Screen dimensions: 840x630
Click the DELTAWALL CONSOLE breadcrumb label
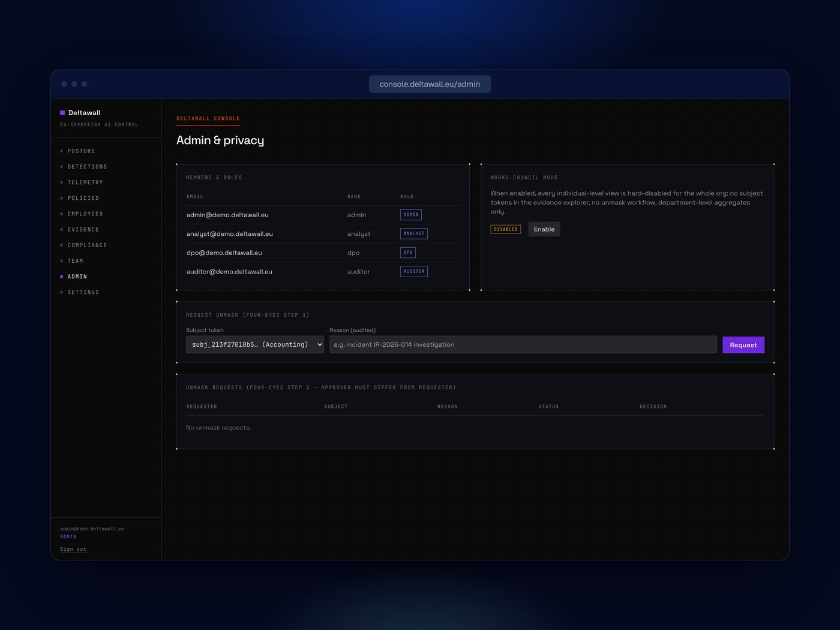click(208, 119)
